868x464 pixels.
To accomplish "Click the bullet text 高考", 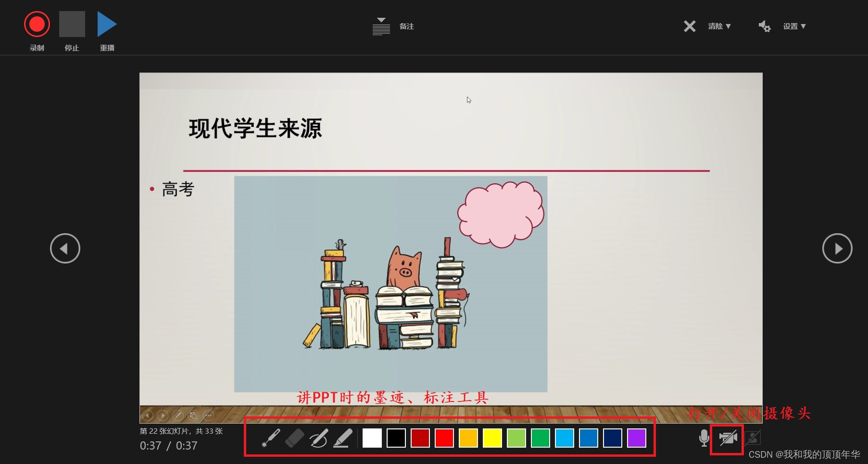I will pyautogui.click(x=178, y=189).
